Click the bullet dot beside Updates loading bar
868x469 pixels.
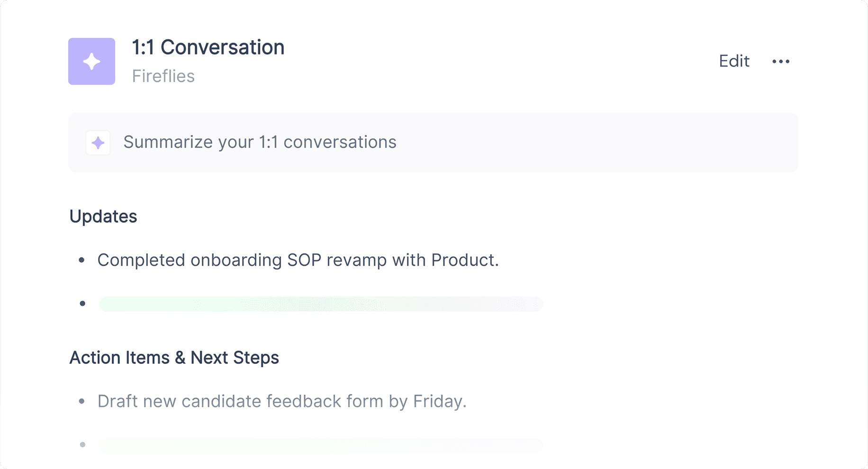click(82, 304)
